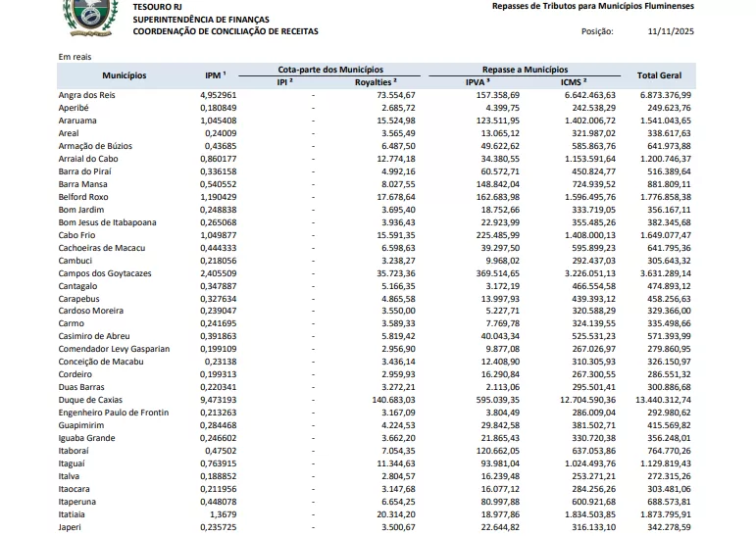Select the Total Geral column header
This screenshot has height=536, width=756.
[659, 75]
